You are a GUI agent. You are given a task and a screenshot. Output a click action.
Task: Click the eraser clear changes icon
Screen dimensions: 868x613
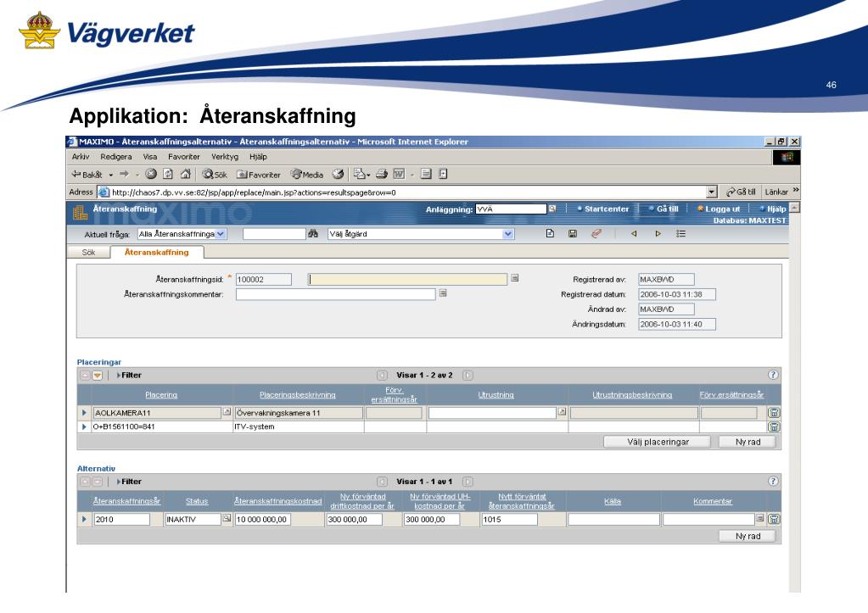(x=596, y=233)
